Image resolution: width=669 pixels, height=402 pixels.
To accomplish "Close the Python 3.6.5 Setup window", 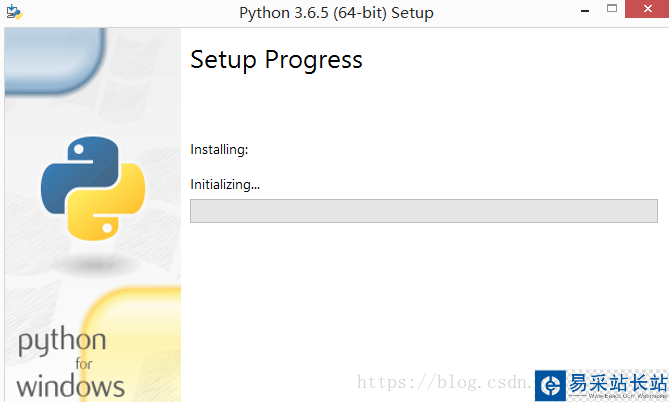I will [x=649, y=9].
